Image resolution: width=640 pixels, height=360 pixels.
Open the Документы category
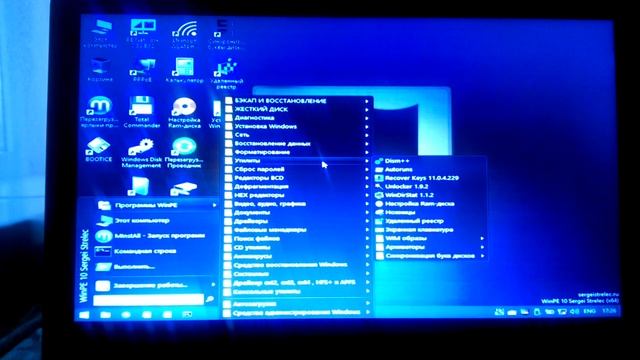298,212
